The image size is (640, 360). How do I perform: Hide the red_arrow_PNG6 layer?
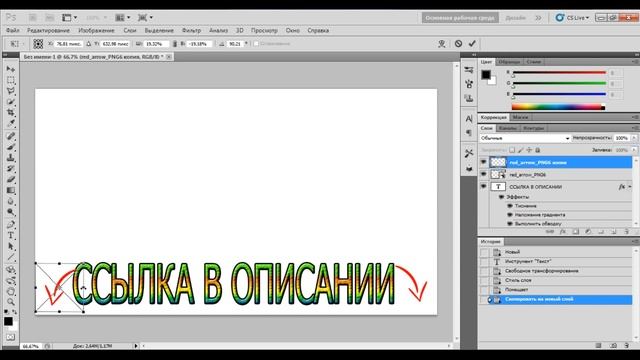point(483,174)
